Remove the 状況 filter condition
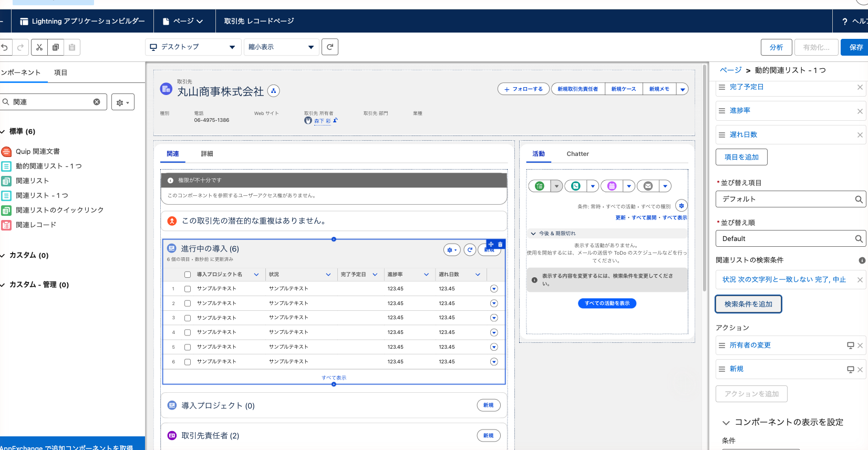 point(860,280)
